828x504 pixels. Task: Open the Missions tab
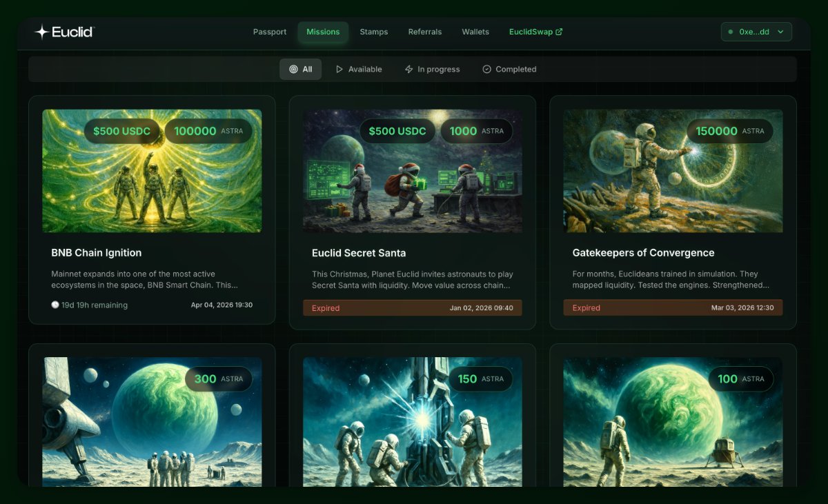323,32
